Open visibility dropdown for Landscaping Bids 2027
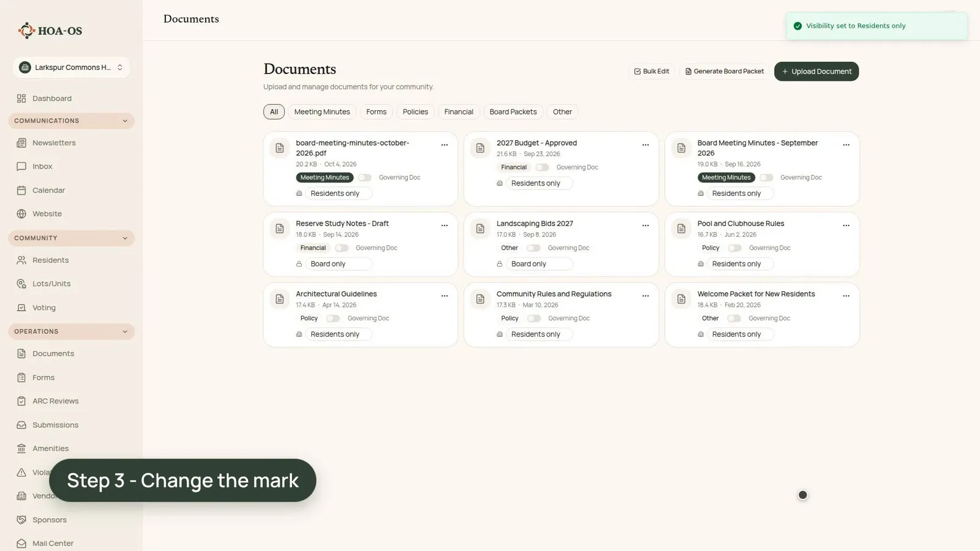 (x=539, y=264)
